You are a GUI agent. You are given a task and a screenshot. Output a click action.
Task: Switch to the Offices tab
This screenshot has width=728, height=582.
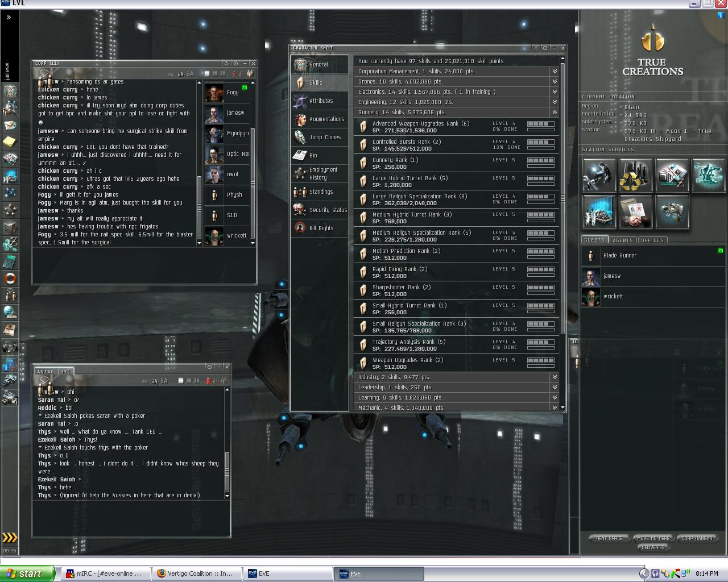pyautogui.click(x=652, y=240)
